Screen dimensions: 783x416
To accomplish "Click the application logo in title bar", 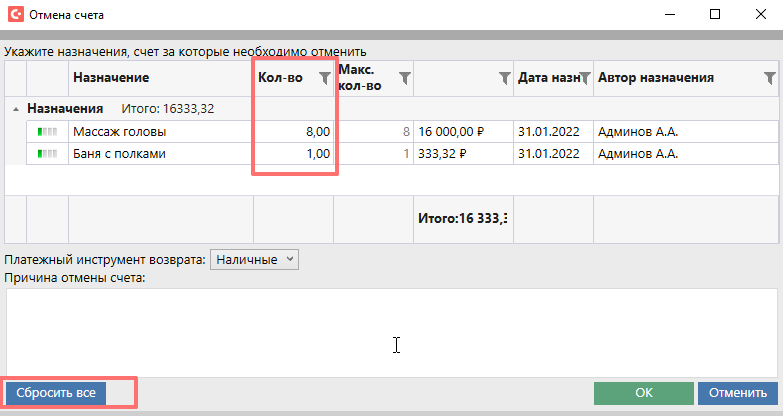I will (14, 15).
